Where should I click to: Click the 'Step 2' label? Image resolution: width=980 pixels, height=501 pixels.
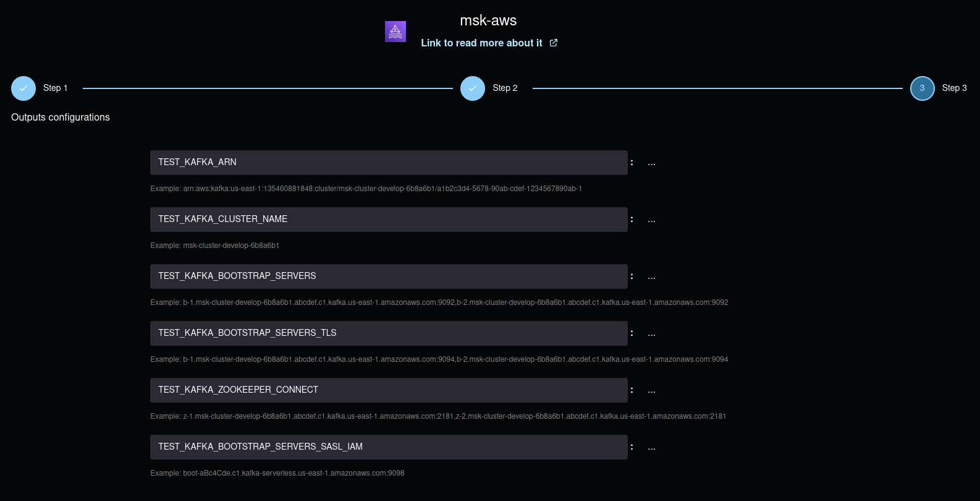pos(505,88)
